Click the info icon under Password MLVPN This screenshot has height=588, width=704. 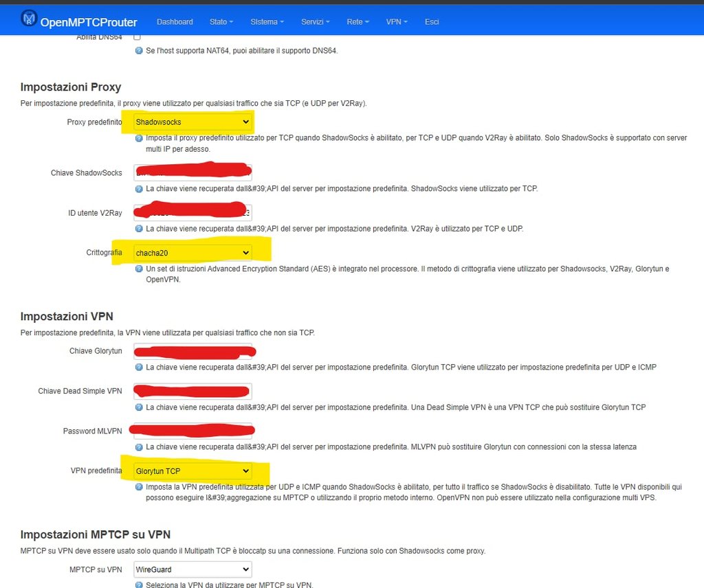[139, 447]
